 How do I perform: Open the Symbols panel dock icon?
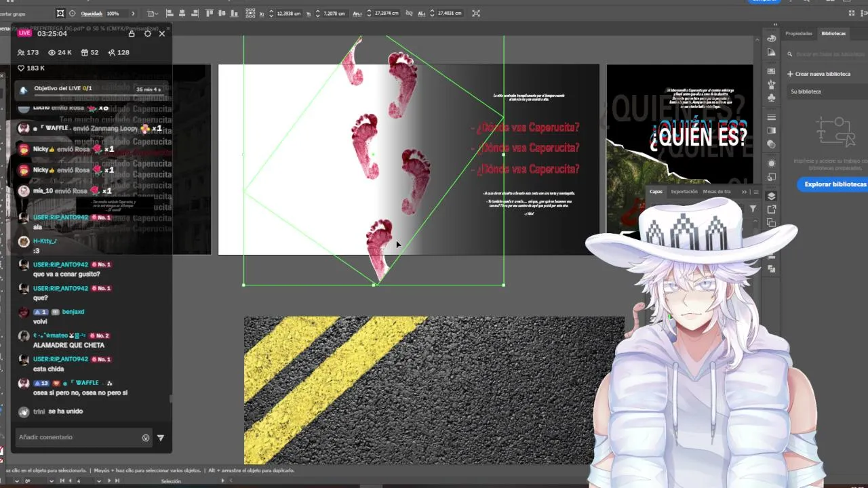click(x=772, y=98)
